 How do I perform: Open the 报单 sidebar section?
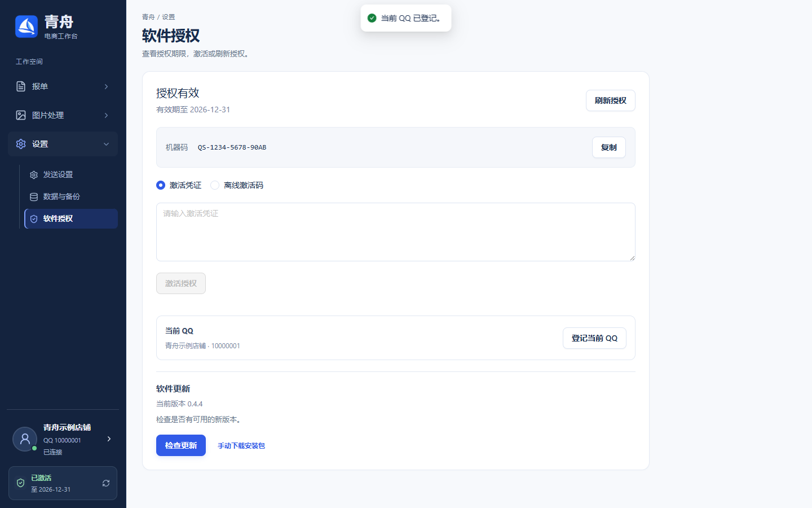coord(63,86)
